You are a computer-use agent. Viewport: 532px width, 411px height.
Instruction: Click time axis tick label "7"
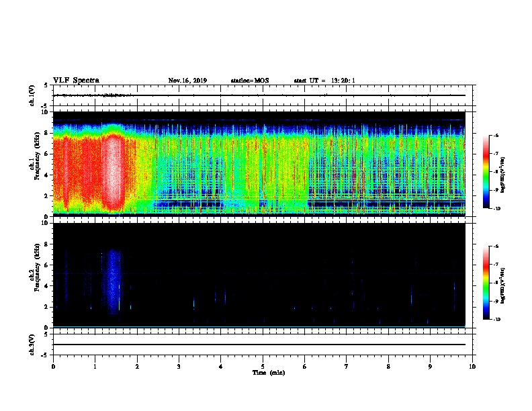point(347,367)
